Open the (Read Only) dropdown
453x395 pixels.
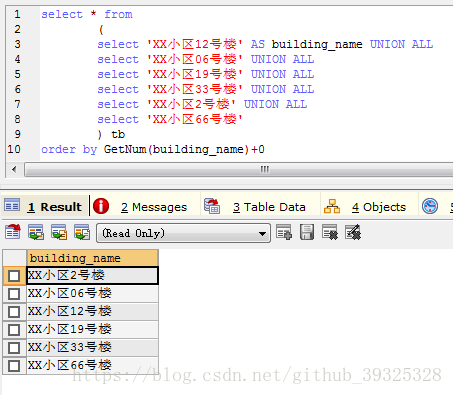pos(183,233)
